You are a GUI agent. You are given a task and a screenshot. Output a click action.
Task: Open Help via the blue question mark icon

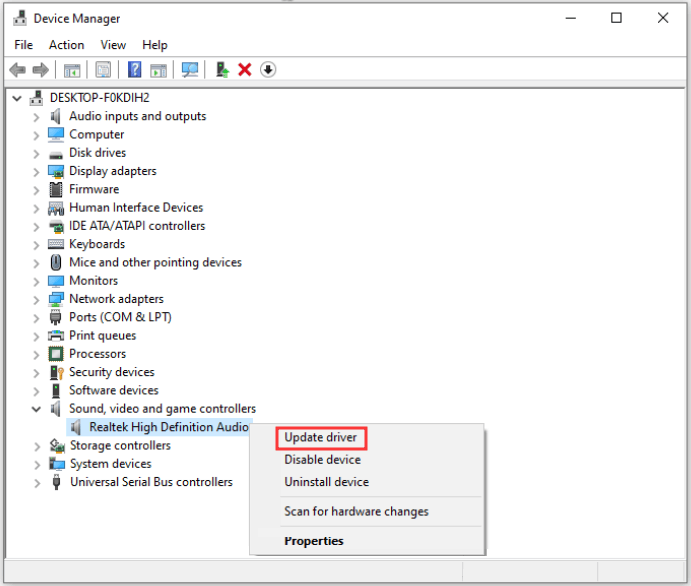coord(134,70)
